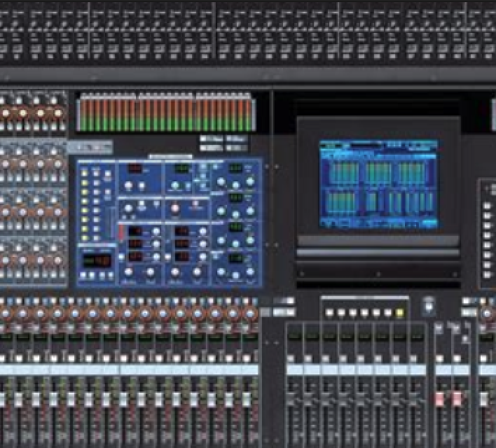Turn rightmost orange-ringed knob beside the meter bridge
This screenshot has height=448, width=496.
58,113
